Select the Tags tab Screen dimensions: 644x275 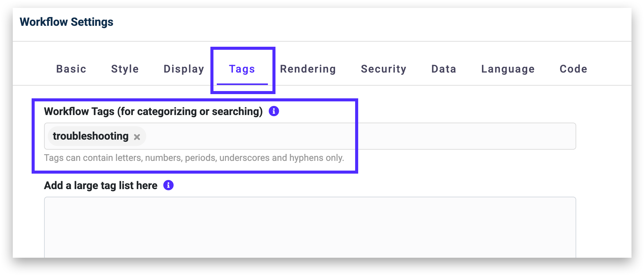(242, 69)
